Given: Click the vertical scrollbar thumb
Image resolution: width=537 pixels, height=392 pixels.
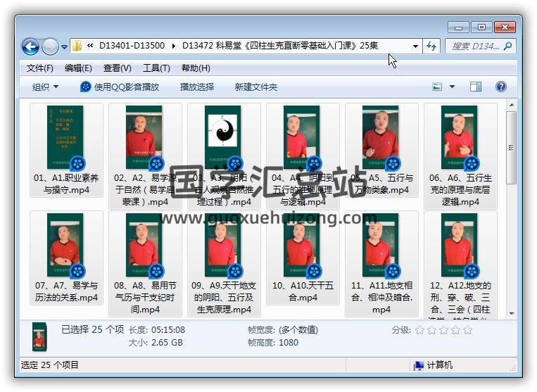Looking at the screenshot, I should point(512,148).
